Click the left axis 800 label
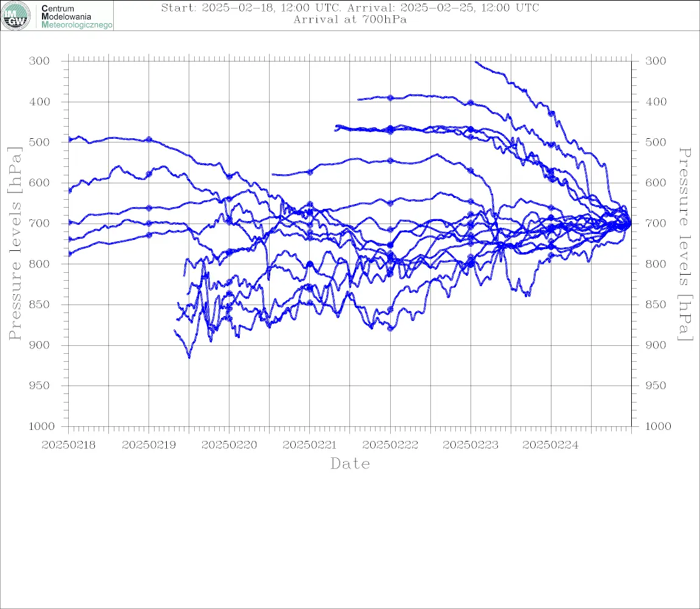The image size is (700, 609). (x=40, y=264)
